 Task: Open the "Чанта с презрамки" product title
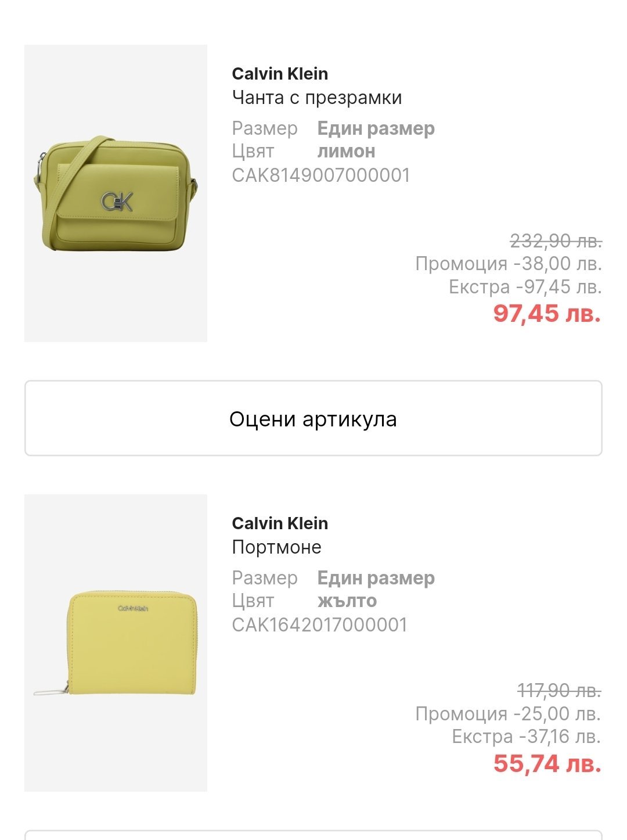pos(317,98)
